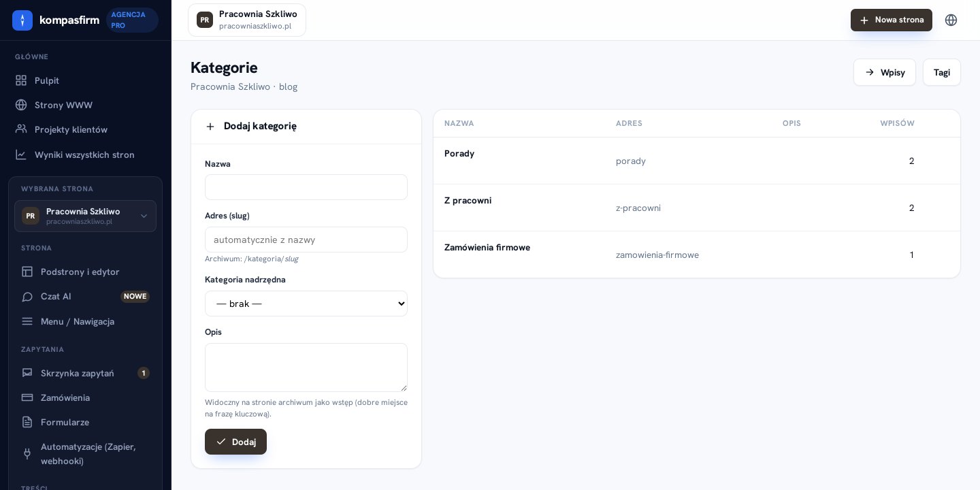
Task: Click the arrow icon in Wpisy button
Action: (x=870, y=72)
